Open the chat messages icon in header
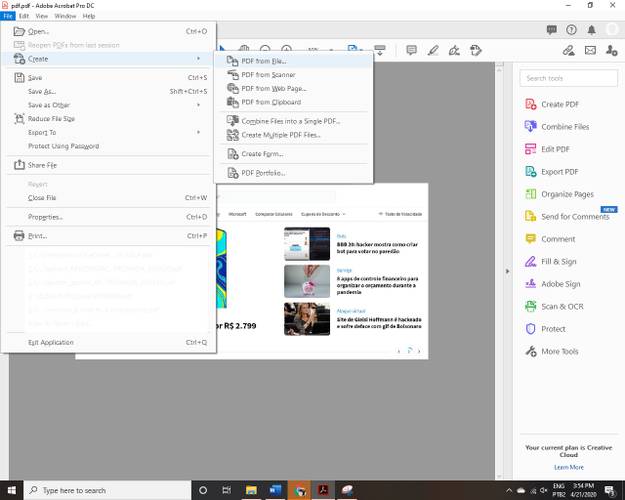The image size is (625, 500). pyautogui.click(x=552, y=30)
